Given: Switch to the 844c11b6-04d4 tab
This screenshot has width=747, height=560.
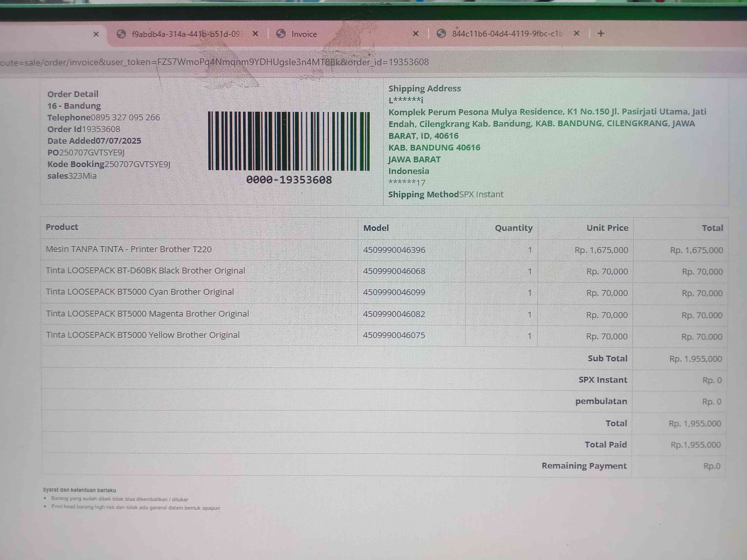Looking at the screenshot, I should point(507,34).
